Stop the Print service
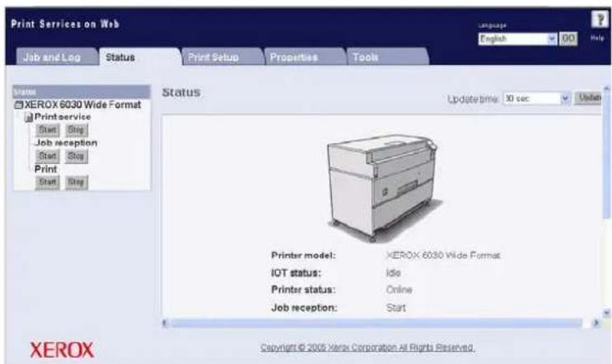 (76, 129)
